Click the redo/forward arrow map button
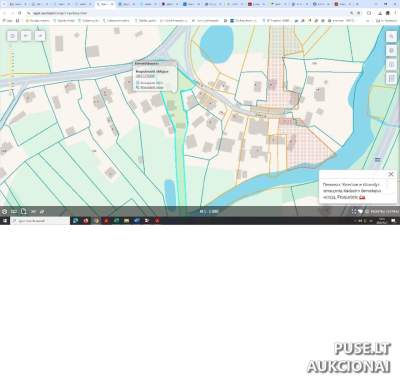The image size is (400, 380). [40, 36]
